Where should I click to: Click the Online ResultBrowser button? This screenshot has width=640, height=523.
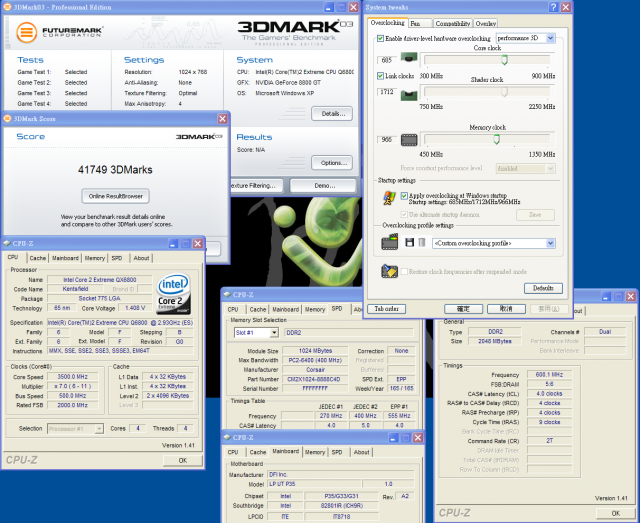coord(116,196)
